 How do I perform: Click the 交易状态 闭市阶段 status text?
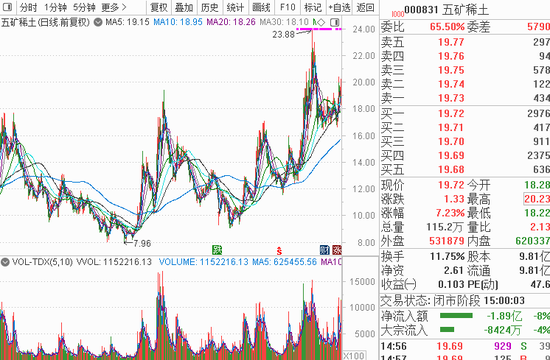click(x=452, y=301)
